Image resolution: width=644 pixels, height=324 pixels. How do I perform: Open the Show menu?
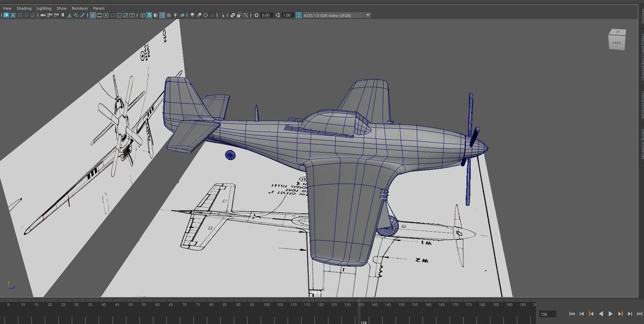point(62,9)
